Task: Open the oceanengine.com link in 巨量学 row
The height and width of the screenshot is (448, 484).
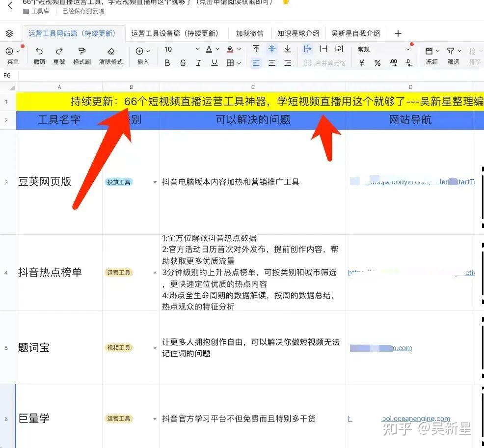Action: pos(416,419)
